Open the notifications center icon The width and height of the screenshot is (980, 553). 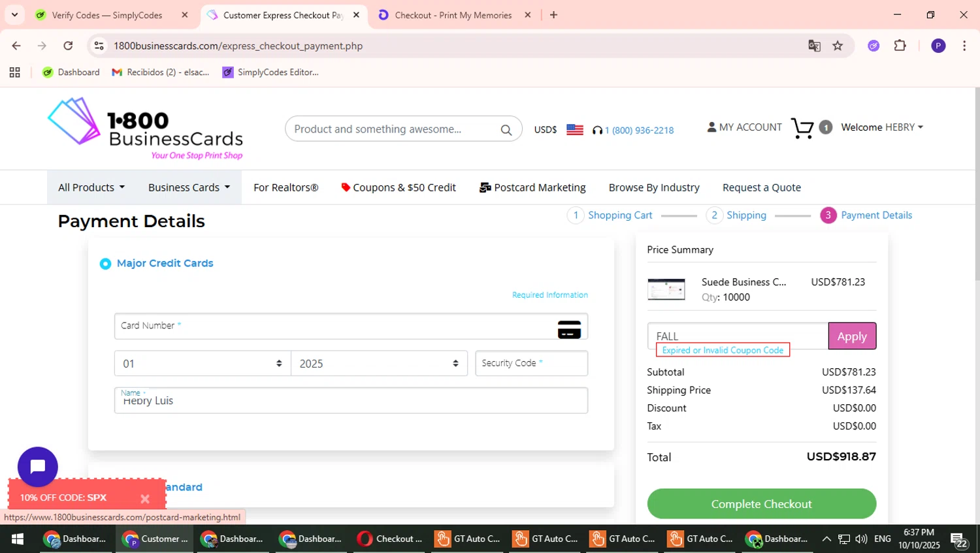[x=959, y=540]
